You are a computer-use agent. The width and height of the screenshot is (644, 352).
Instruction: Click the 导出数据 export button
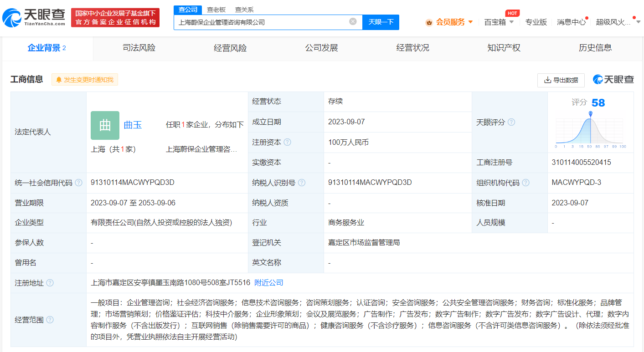(561, 80)
